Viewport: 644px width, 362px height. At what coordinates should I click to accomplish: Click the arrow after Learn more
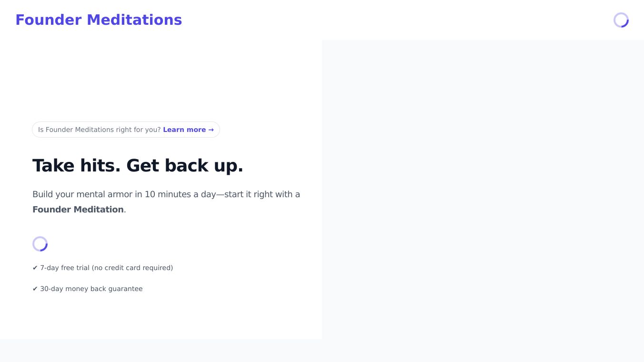(x=211, y=130)
